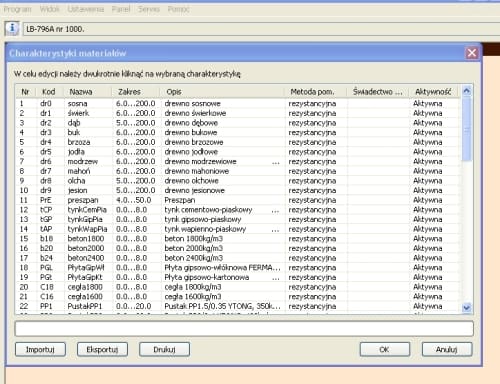Sort by the Nr column header
This screenshot has width=500, height=384.
tap(26, 92)
